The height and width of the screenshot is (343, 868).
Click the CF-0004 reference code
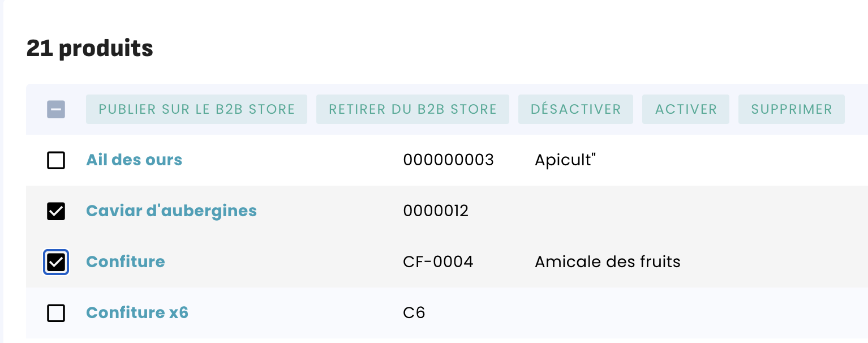tap(438, 262)
